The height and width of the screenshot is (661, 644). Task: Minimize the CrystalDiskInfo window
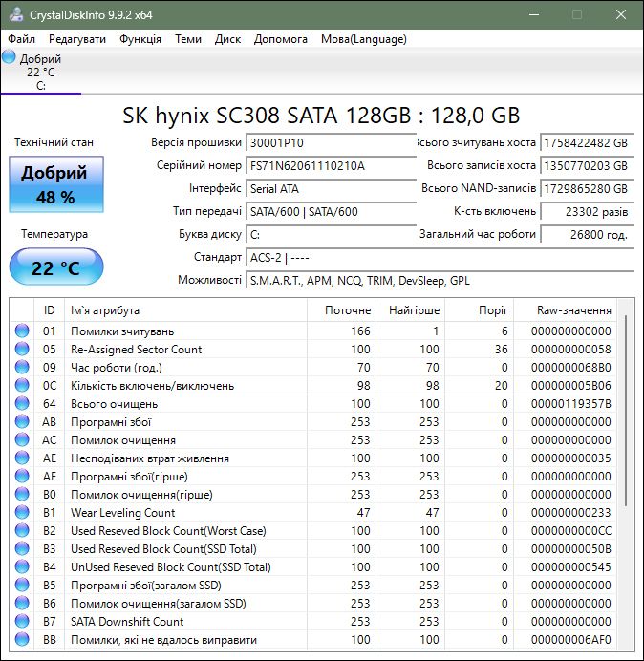pyautogui.click(x=534, y=14)
